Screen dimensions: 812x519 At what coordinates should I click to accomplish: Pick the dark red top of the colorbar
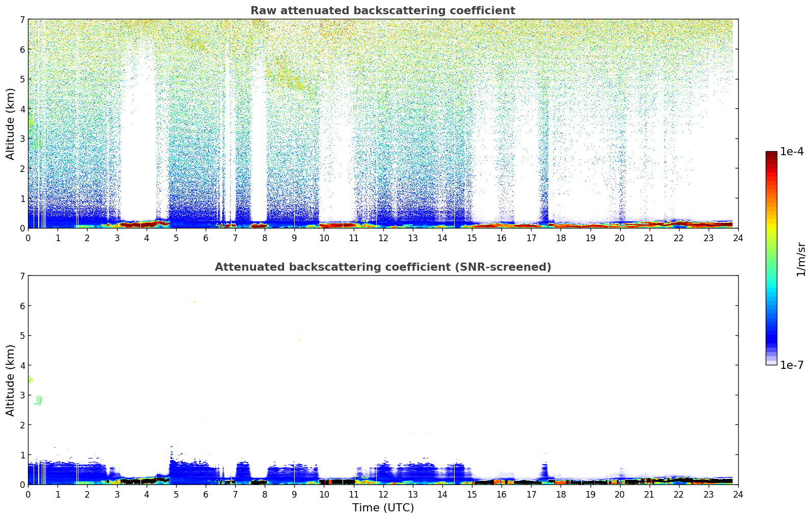pyautogui.click(x=771, y=155)
